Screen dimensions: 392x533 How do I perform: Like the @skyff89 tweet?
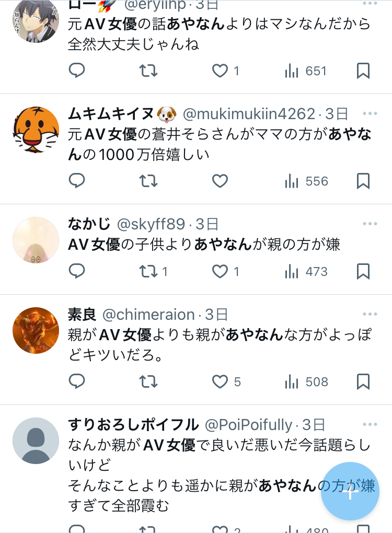[x=225, y=271]
